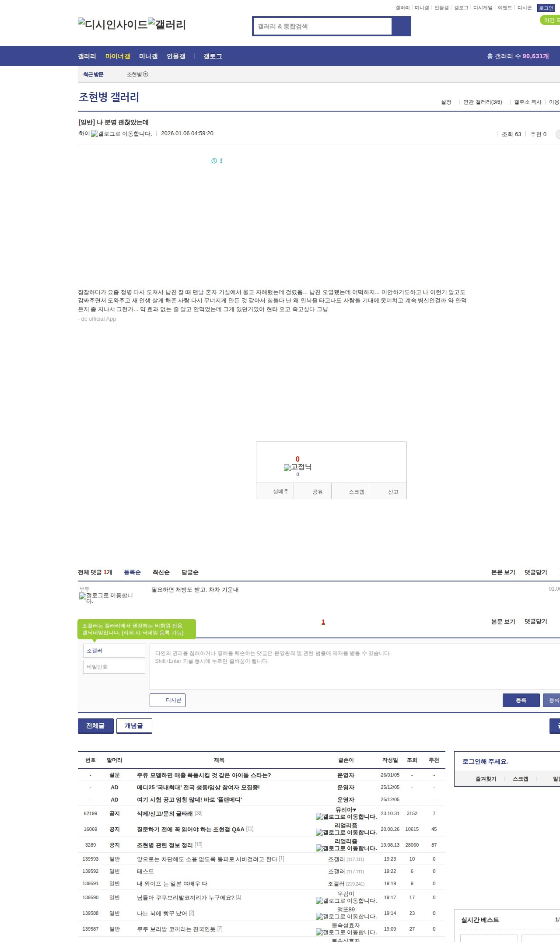
Task: Click 즐겨찾기 in the login box
Action: click(x=486, y=779)
